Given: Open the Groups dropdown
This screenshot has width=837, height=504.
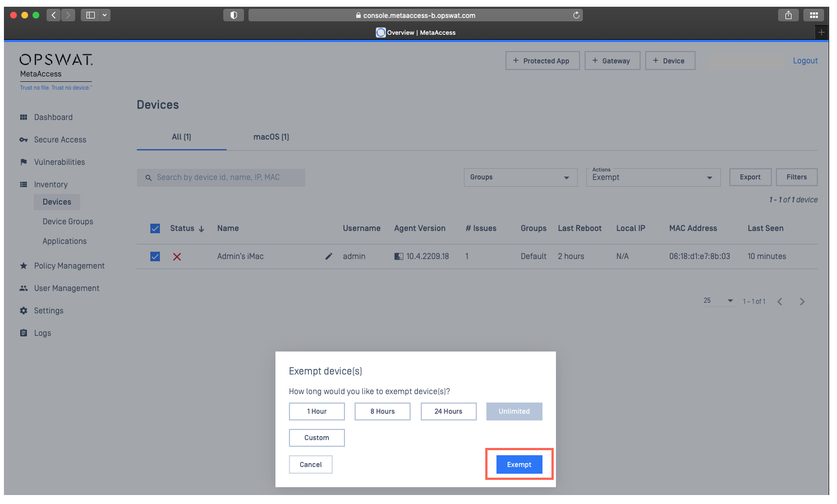Looking at the screenshot, I should pyautogui.click(x=521, y=177).
